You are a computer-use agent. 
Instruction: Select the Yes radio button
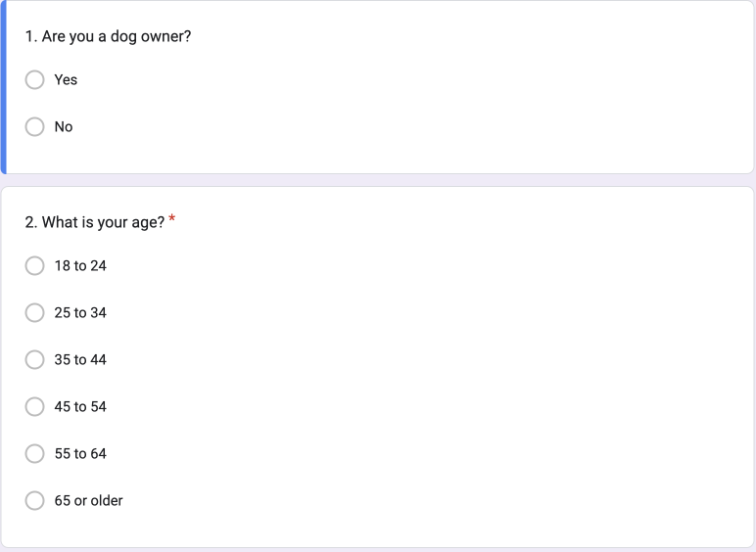tap(35, 80)
